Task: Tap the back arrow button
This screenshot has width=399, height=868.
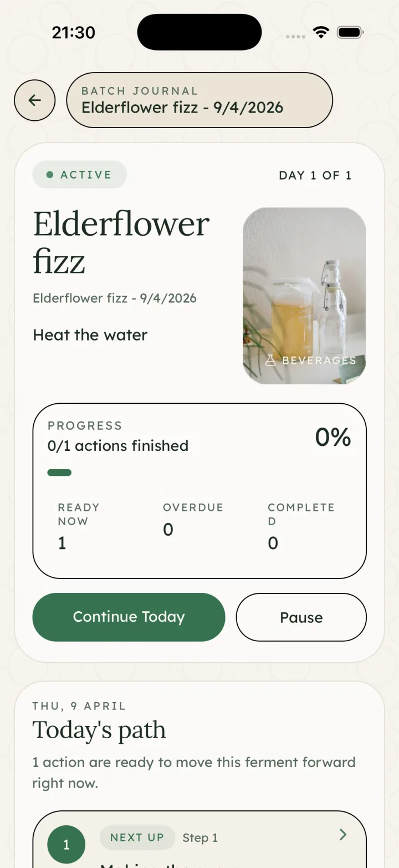Action: click(34, 100)
